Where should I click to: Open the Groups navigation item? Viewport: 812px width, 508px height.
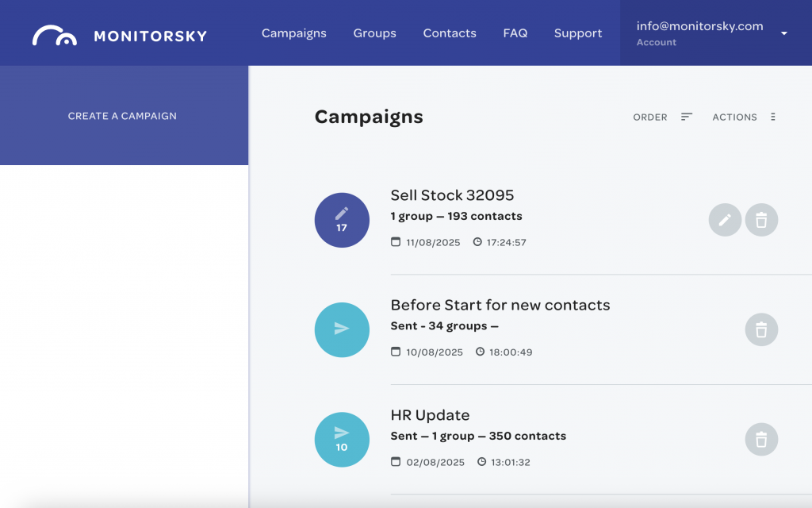pyautogui.click(x=374, y=33)
